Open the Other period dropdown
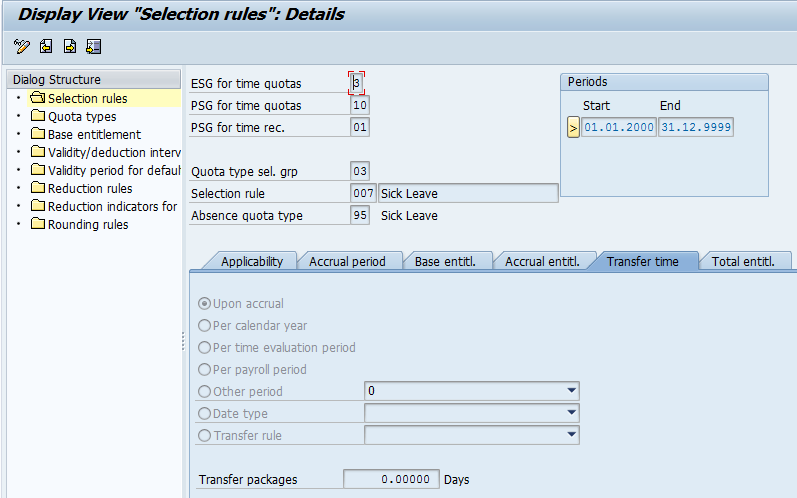This screenshot has height=498, width=797. coord(571,391)
